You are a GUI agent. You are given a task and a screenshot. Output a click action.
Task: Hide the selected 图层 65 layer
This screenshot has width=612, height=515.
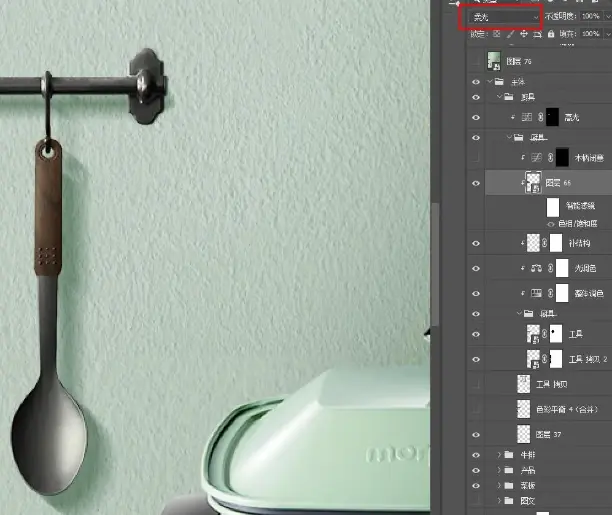pos(476,183)
